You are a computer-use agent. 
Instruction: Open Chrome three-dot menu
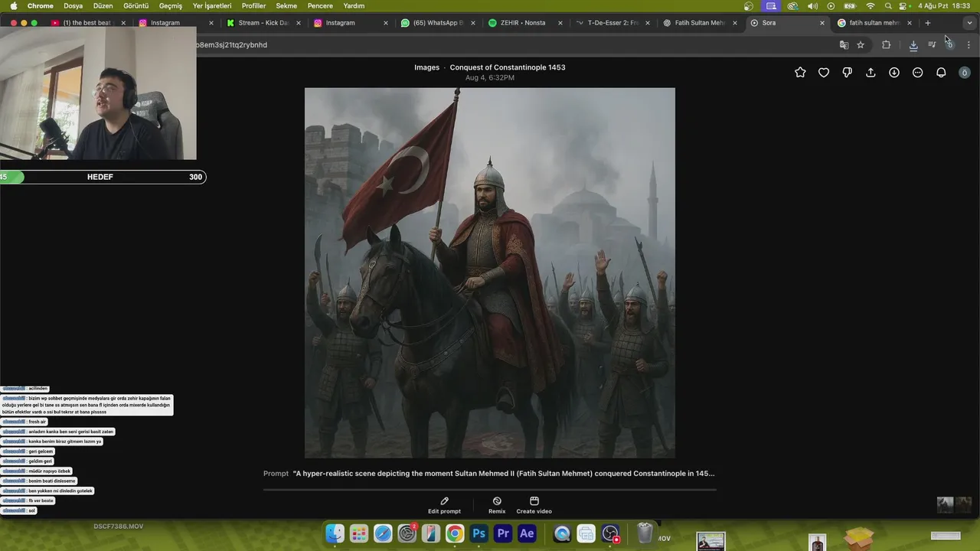coord(969,45)
